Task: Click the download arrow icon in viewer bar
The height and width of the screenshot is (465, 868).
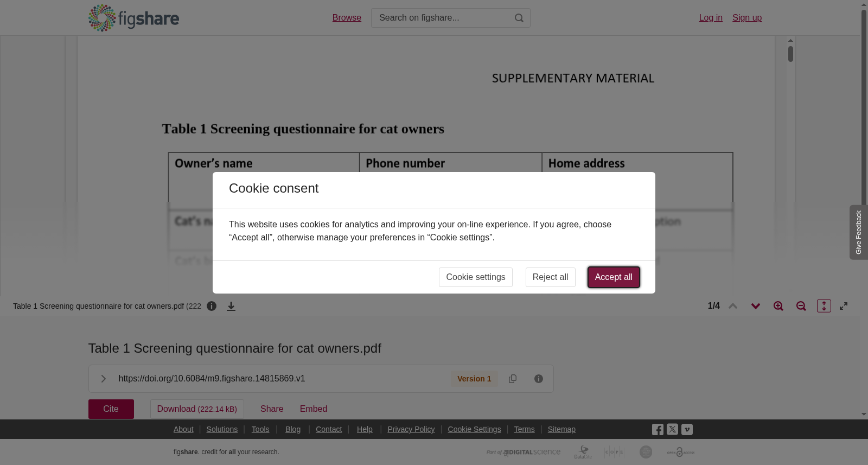Action: (x=231, y=306)
